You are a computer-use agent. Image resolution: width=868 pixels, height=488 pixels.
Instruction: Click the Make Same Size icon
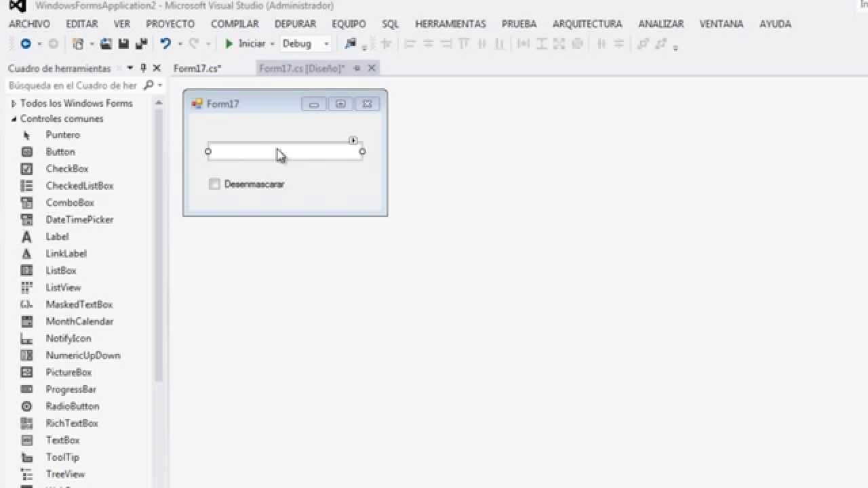click(x=559, y=43)
